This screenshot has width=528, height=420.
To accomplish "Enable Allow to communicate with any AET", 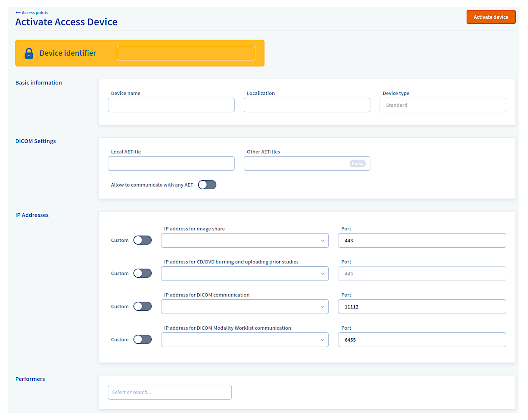I will click(207, 185).
